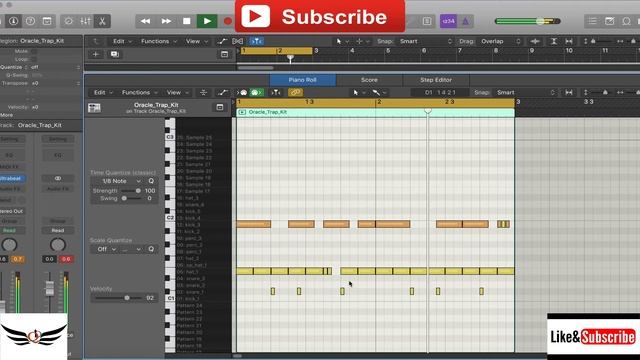Click the Rewind transport button
Screen dimensions: 640x360
tap(145, 21)
